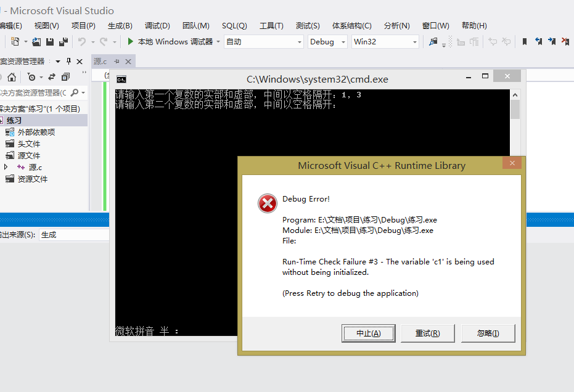The height and width of the screenshot is (392, 574).
Task: Close the Runtime Library error dialog
Action: [512, 163]
